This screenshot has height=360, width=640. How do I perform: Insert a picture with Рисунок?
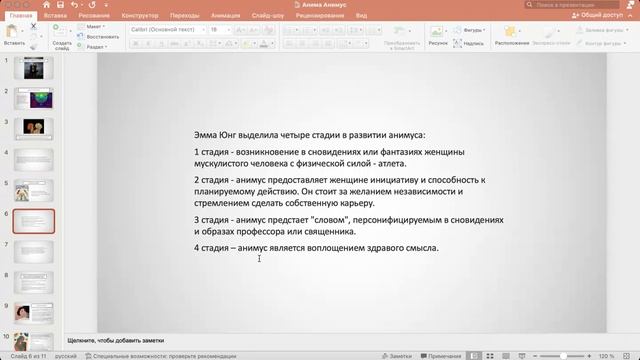click(x=438, y=35)
